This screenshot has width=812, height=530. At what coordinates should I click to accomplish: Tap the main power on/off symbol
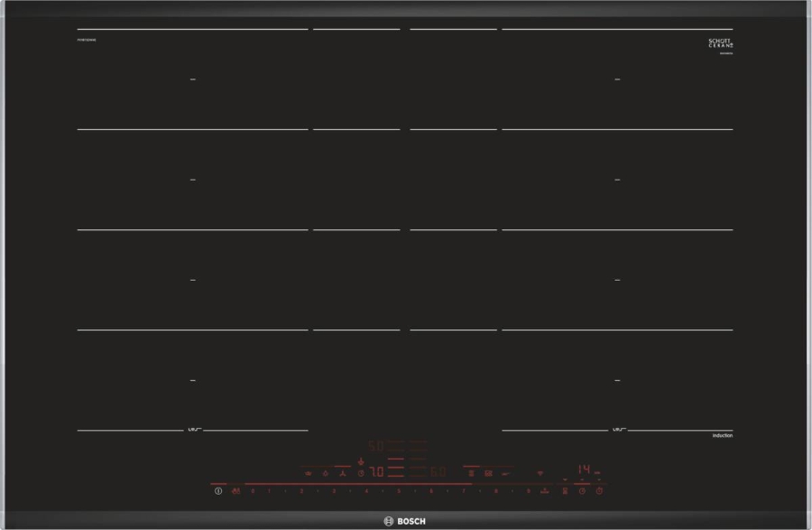coord(218,491)
